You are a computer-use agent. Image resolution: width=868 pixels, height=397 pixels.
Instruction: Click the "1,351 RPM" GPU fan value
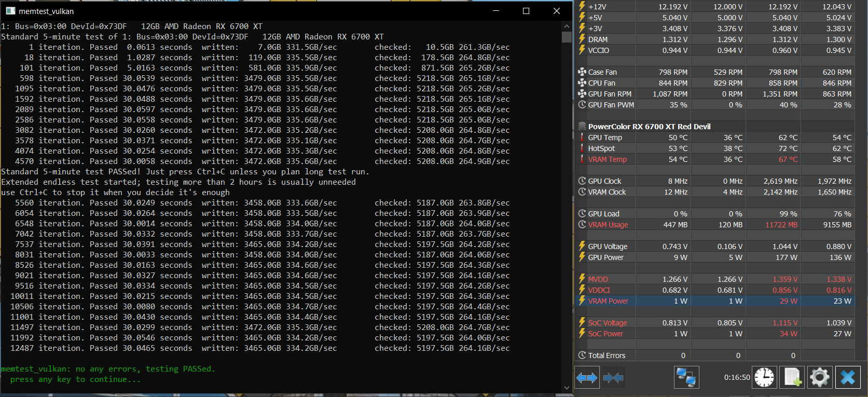(780, 94)
